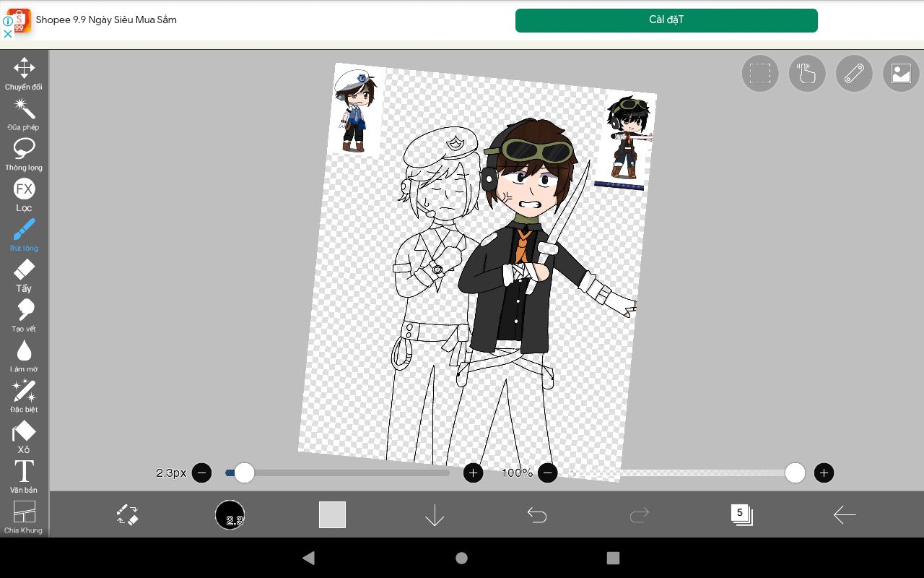This screenshot has width=924, height=578.
Task: Tap the 100% opacity value
Action: pyautogui.click(x=517, y=473)
